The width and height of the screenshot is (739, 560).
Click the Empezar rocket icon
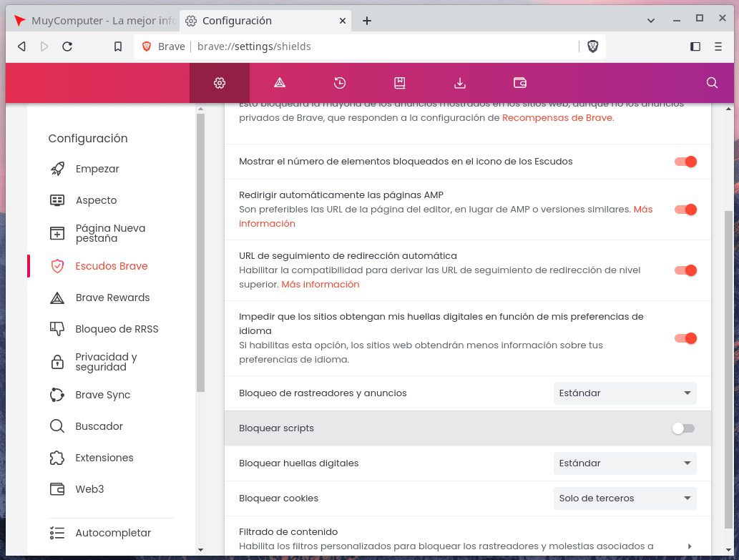tap(57, 169)
